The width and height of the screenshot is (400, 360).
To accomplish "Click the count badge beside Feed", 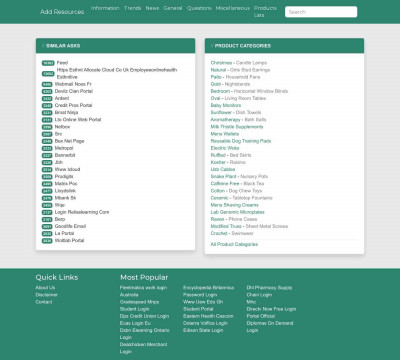I will point(48,63).
